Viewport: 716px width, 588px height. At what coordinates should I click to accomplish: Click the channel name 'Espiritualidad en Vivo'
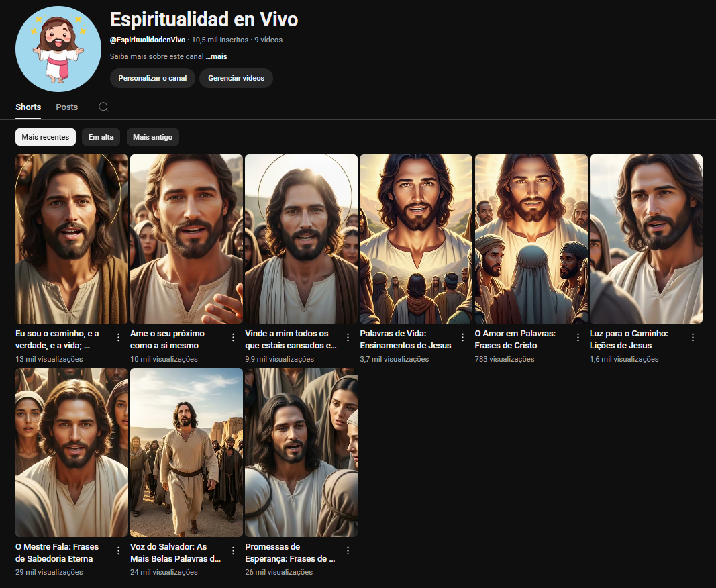tap(204, 19)
